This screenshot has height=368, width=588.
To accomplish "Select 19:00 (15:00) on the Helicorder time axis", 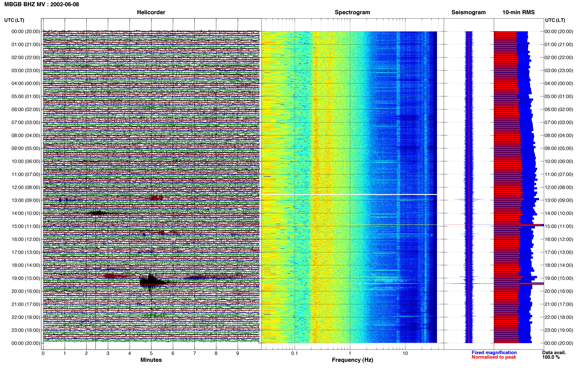I will [x=26, y=278].
